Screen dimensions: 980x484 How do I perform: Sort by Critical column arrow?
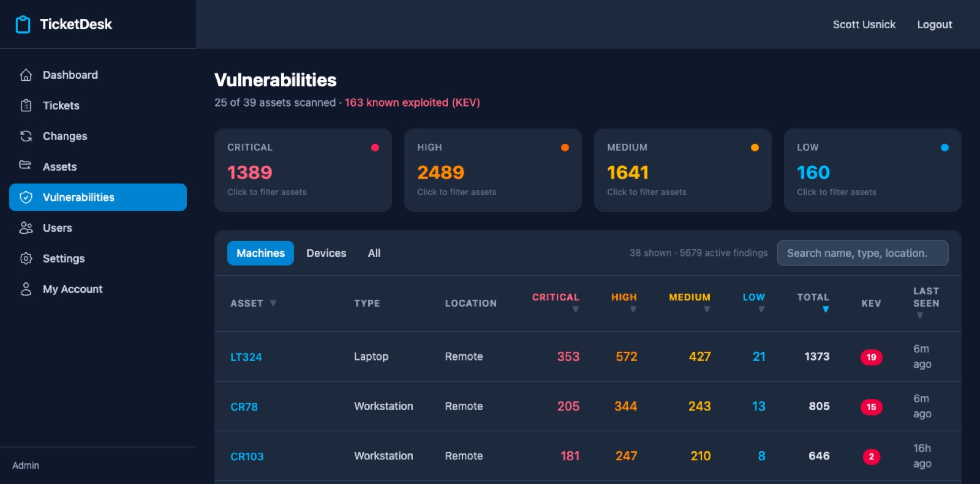pos(575,310)
